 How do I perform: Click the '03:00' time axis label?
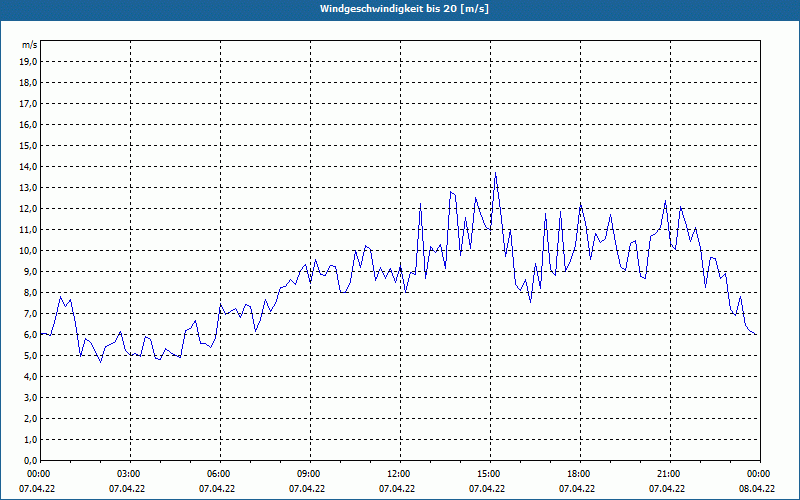(127, 474)
